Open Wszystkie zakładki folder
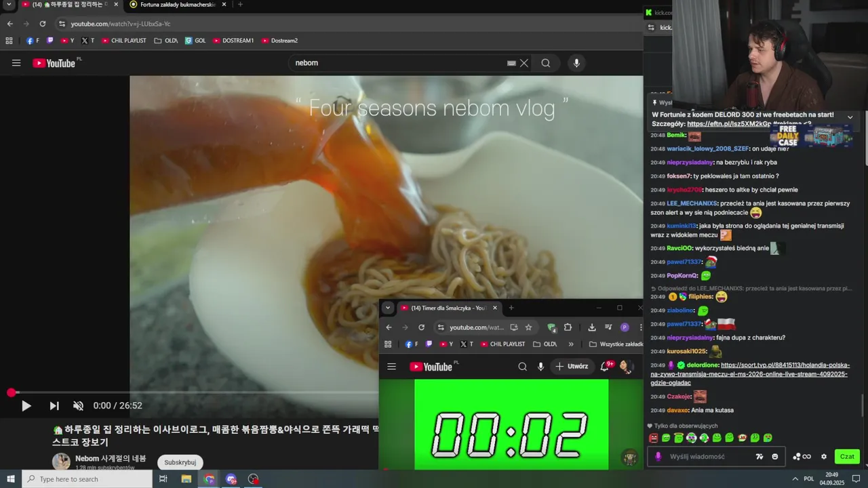The width and height of the screenshot is (868, 488). (616, 344)
